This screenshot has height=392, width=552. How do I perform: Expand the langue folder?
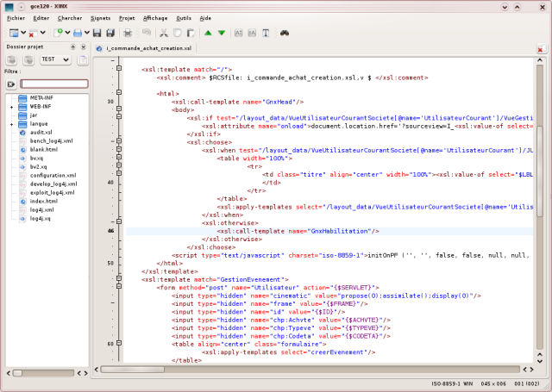coord(11,124)
